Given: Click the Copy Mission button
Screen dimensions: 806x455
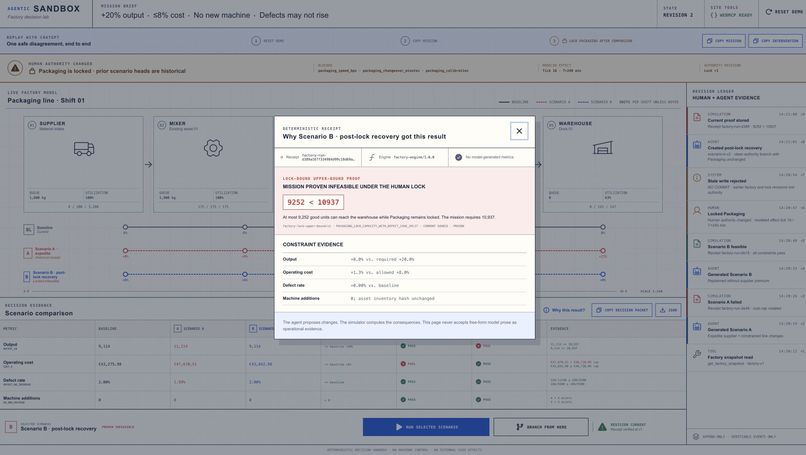Looking at the screenshot, I should point(724,41).
